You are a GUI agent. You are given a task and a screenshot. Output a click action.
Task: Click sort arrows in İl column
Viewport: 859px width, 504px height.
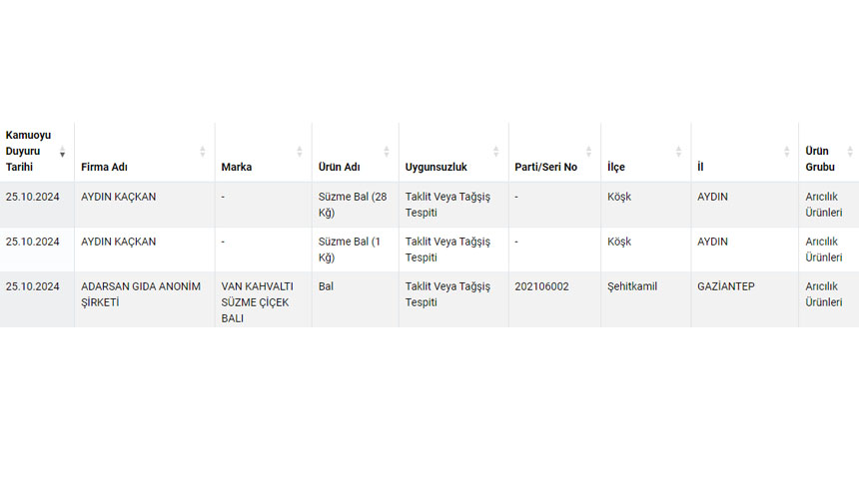[787, 152]
